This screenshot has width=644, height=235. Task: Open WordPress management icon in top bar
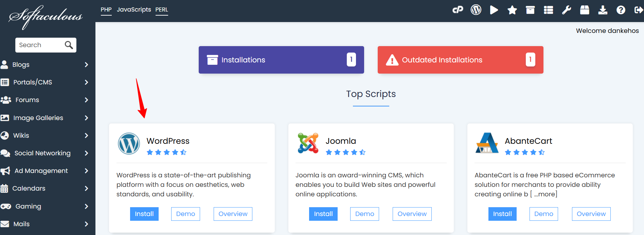pyautogui.click(x=476, y=10)
